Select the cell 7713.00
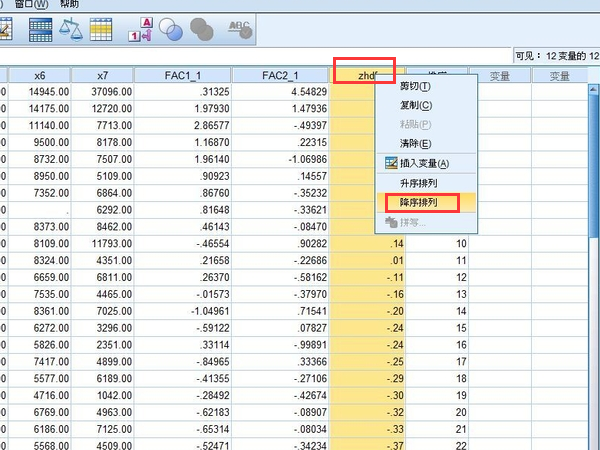Screen dimensions: 600x450 [x=103, y=126]
